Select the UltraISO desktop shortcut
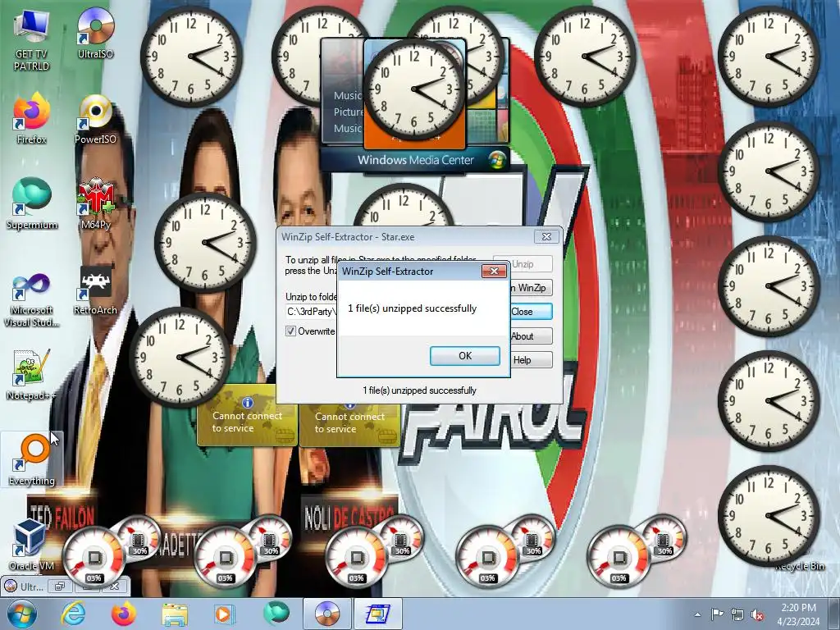Screen dimensions: 840x630 (95, 33)
